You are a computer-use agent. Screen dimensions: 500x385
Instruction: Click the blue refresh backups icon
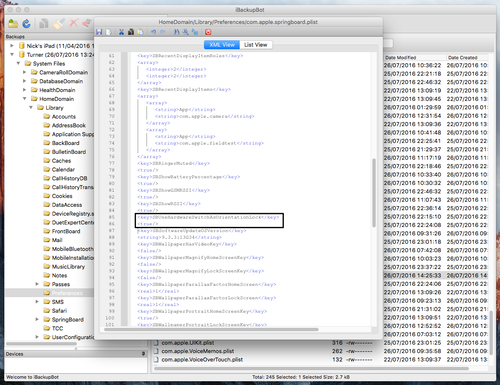click(26, 23)
